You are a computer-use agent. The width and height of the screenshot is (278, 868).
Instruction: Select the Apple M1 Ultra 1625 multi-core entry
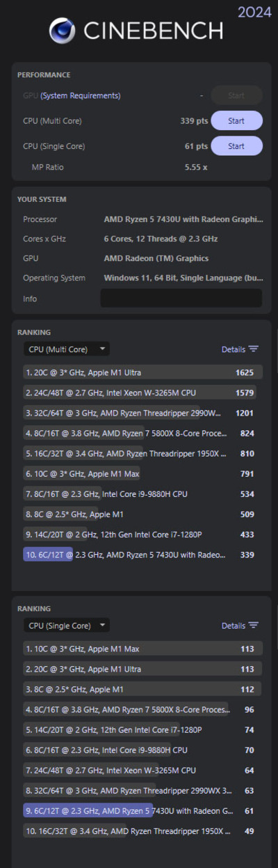point(142,372)
